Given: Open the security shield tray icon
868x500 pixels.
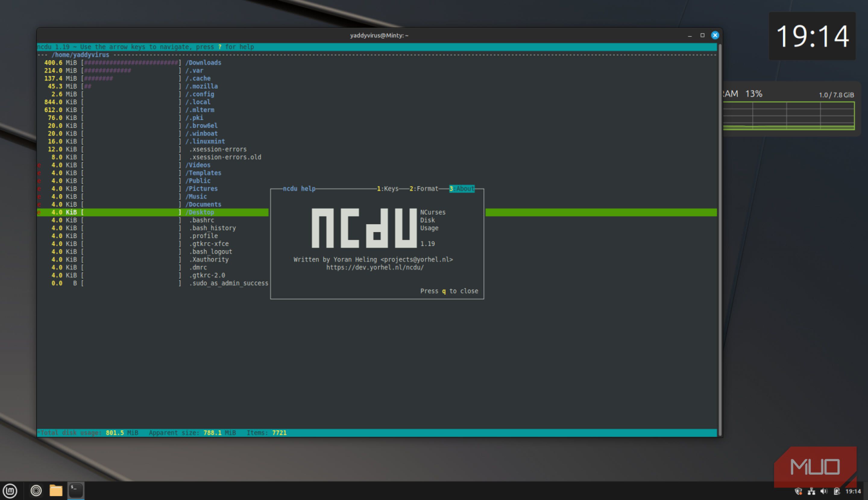Looking at the screenshot, I should click(x=798, y=492).
